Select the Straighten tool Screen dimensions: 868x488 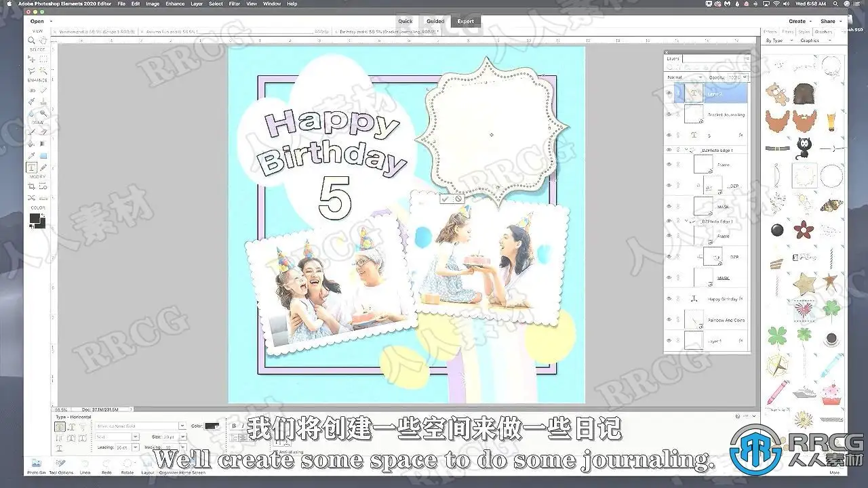point(43,197)
